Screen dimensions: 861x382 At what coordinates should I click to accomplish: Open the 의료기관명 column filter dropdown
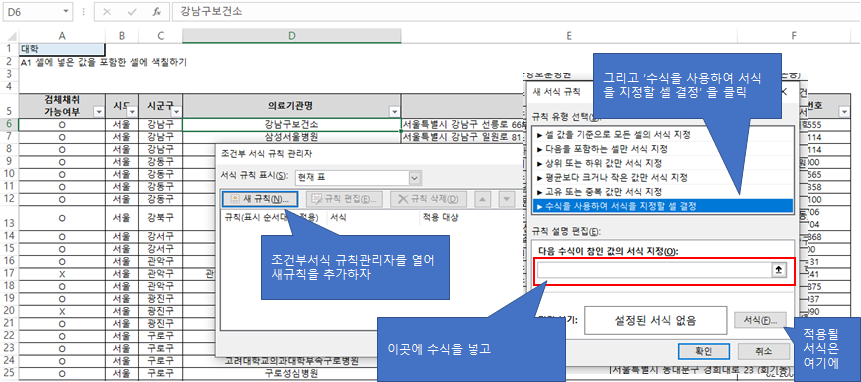[x=395, y=112]
